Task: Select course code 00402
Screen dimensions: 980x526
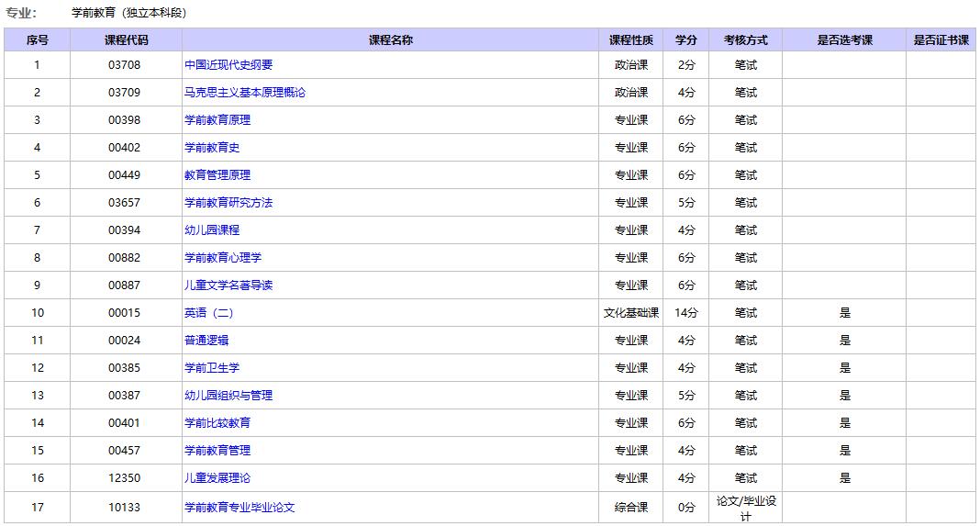Action: coord(125,148)
